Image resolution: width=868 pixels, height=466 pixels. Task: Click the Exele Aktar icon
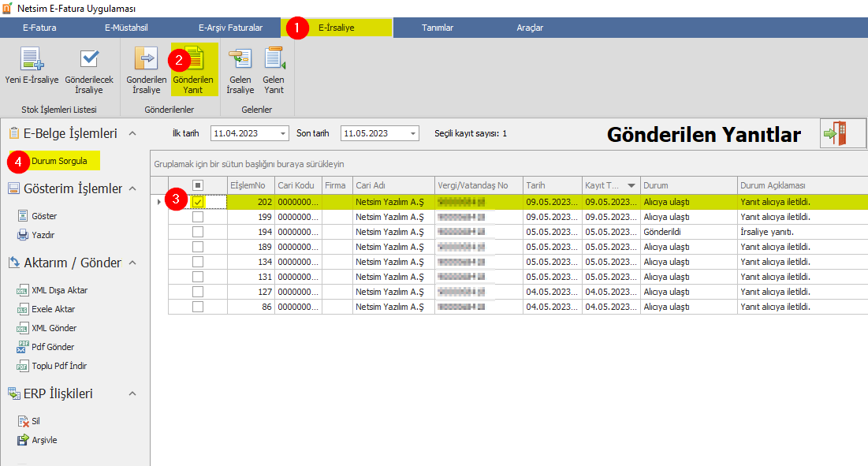[22, 309]
